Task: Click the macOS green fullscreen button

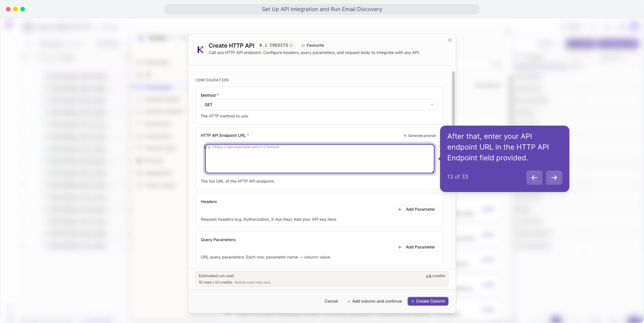Action: tap(23, 9)
